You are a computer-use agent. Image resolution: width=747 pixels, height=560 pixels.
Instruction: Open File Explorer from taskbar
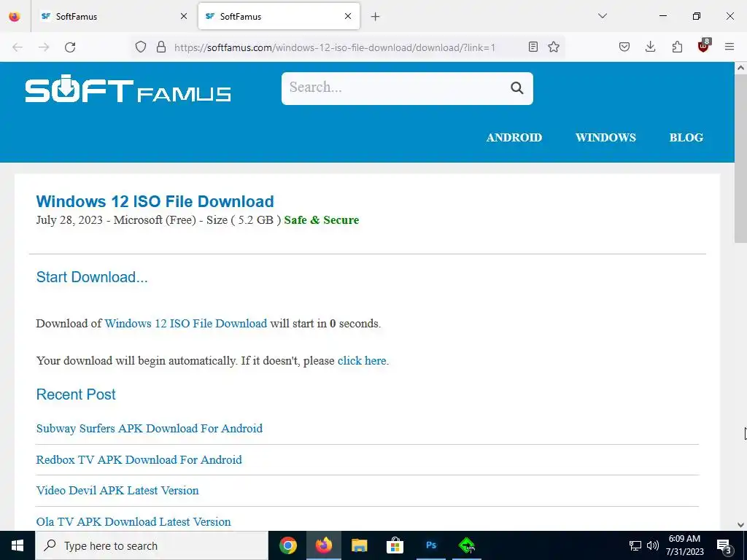[x=359, y=545]
